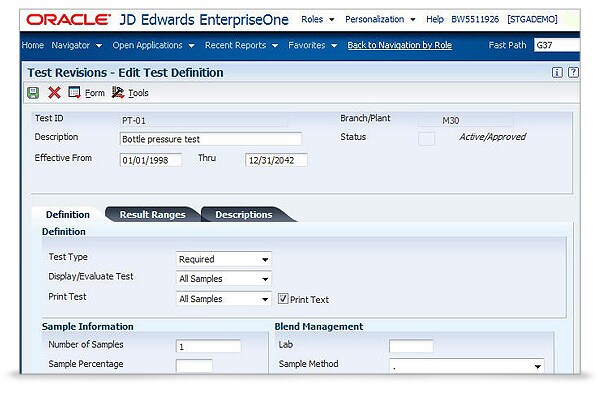The image size is (600, 400).
Task: Open the Tools menu icon
Action: [118, 93]
